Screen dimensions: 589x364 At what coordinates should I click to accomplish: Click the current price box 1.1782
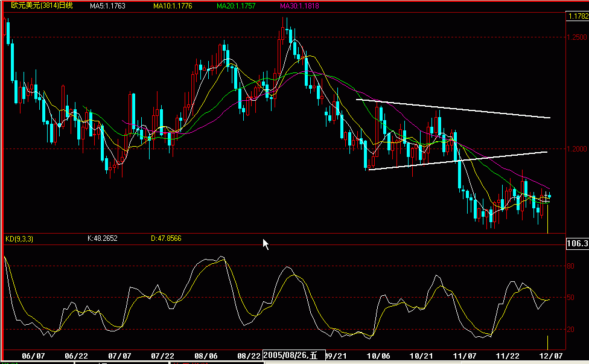click(578, 16)
